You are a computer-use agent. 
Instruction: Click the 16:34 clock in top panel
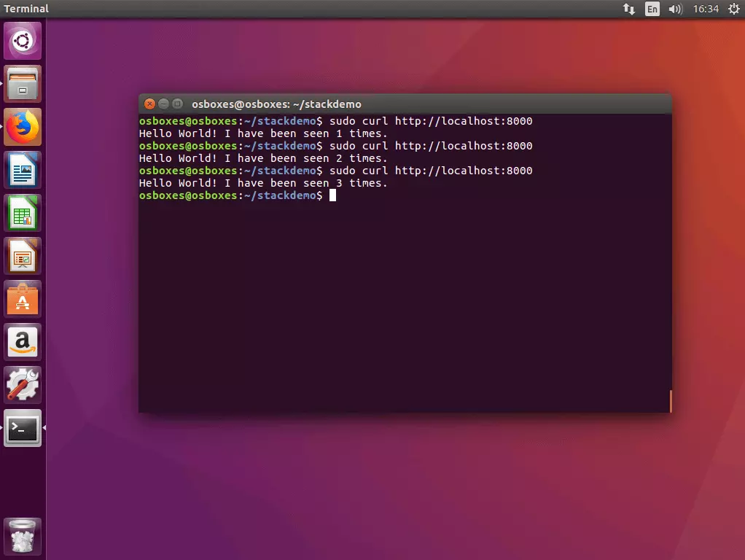(706, 9)
